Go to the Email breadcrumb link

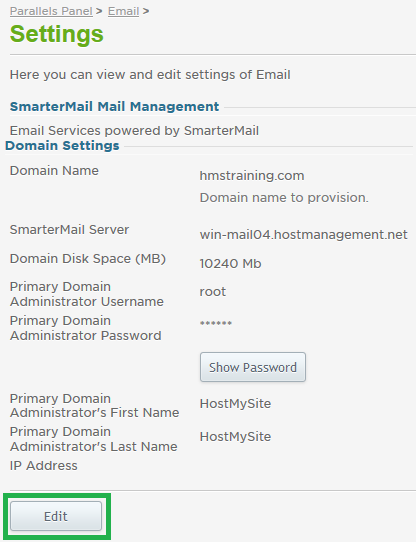[123, 11]
